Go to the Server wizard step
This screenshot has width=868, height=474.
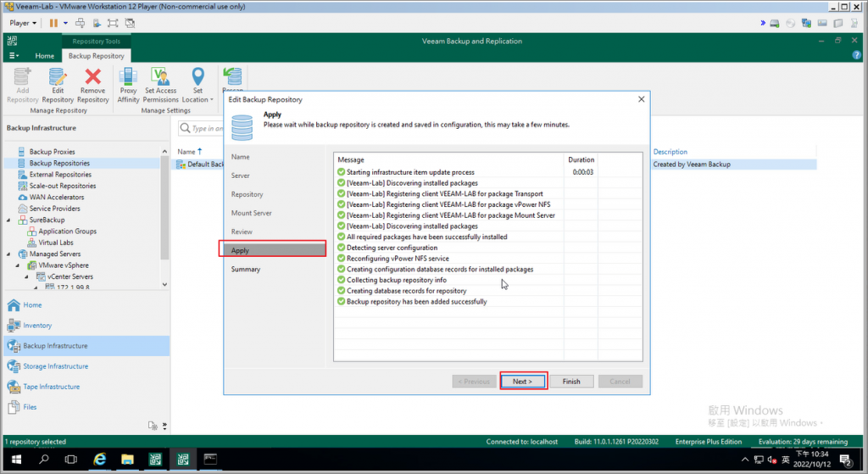click(240, 176)
